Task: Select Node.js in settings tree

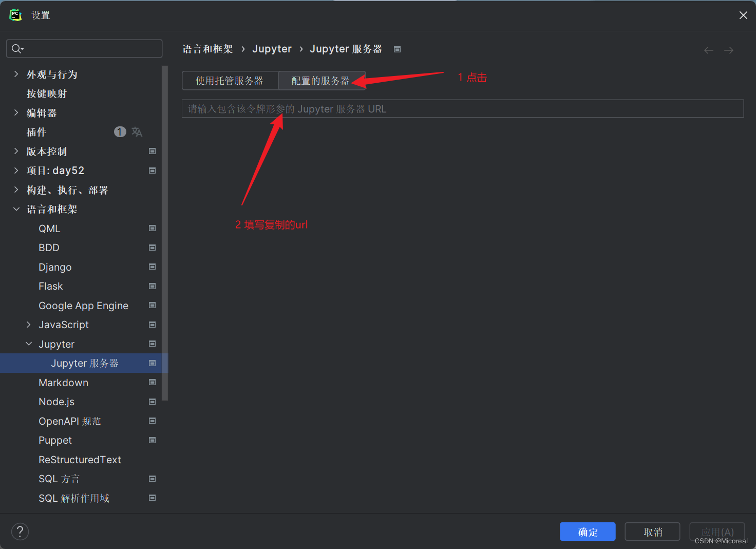Action: coord(56,402)
